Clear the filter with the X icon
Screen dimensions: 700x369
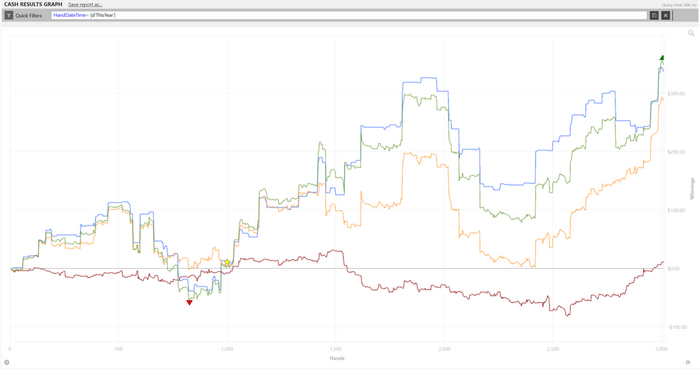coord(665,15)
